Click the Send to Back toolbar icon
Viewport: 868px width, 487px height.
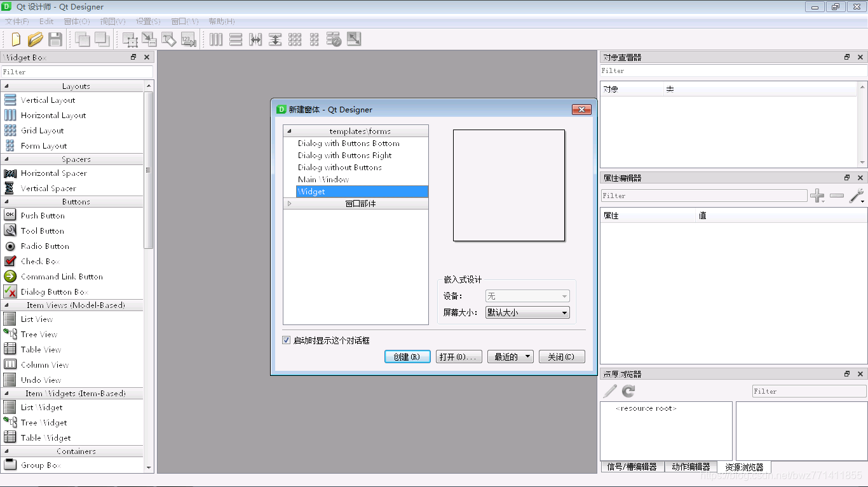(x=102, y=39)
